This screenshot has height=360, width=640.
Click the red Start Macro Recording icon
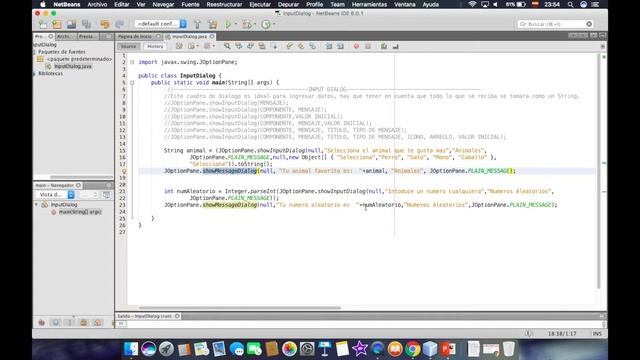pos(356,47)
